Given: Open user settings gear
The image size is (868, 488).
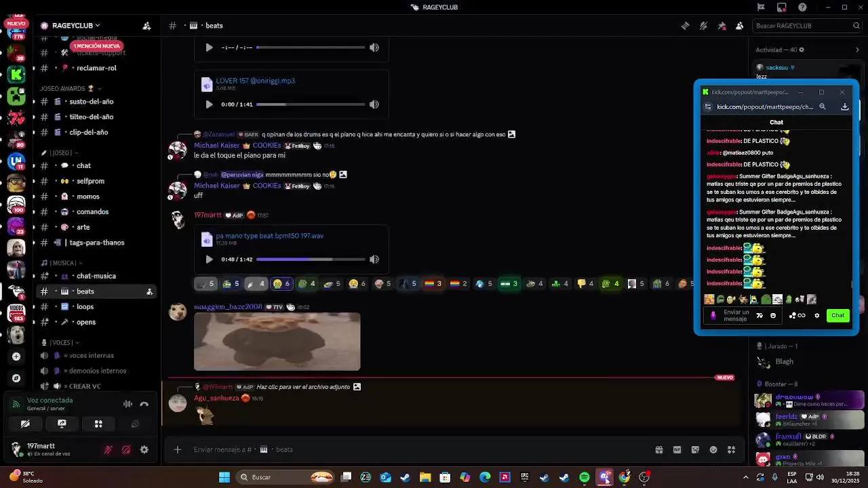Looking at the screenshot, I should (x=144, y=449).
